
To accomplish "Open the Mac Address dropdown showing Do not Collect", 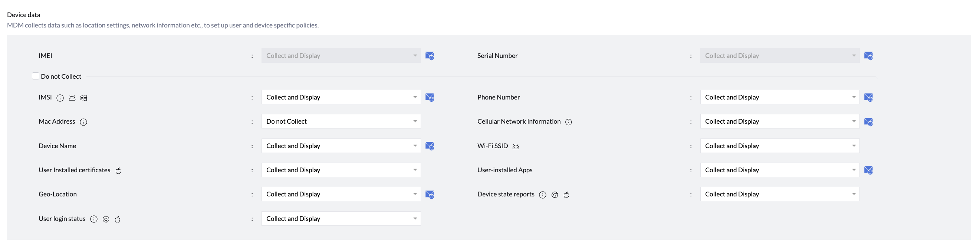I will pyautogui.click(x=341, y=121).
